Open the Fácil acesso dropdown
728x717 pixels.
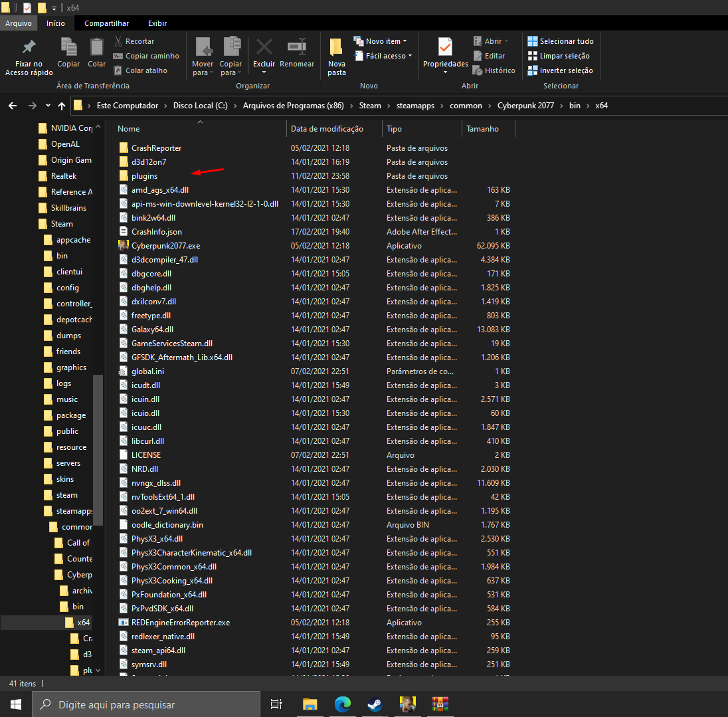point(383,56)
